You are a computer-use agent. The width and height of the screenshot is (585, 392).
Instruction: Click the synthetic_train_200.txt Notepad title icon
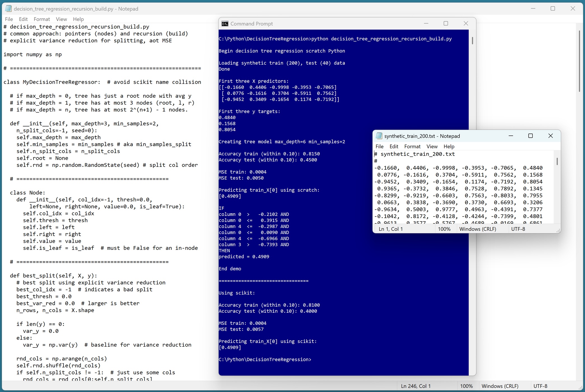point(379,136)
